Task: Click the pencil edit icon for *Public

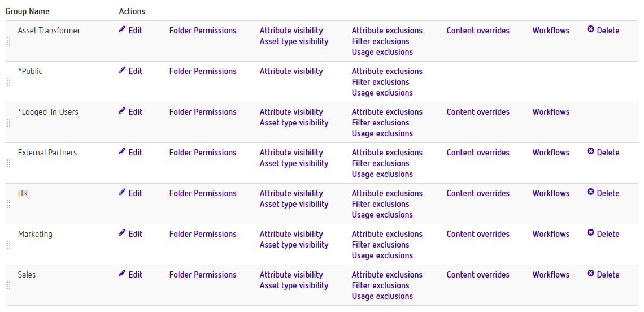Action: [x=122, y=70]
